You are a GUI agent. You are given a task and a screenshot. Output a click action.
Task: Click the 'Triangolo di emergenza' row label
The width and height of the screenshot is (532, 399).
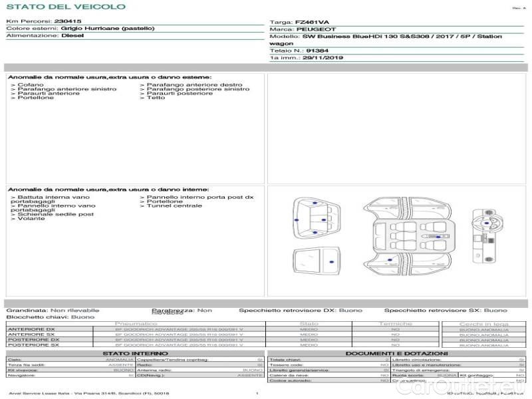click(421, 370)
